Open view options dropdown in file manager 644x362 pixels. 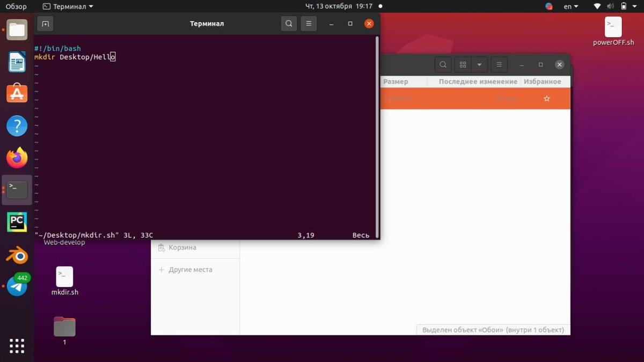tap(479, 65)
